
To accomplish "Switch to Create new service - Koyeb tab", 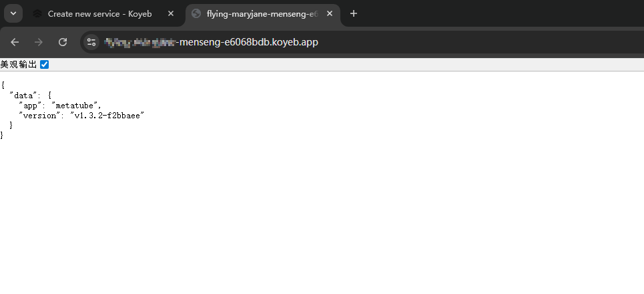I will pyautogui.click(x=101, y=13).
